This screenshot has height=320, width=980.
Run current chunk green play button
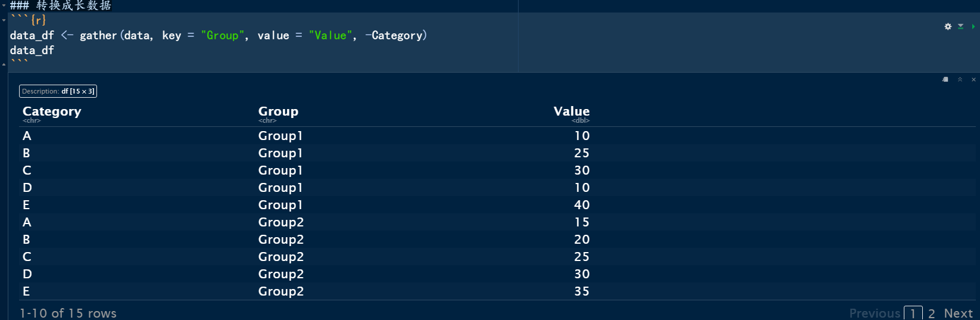973,26
